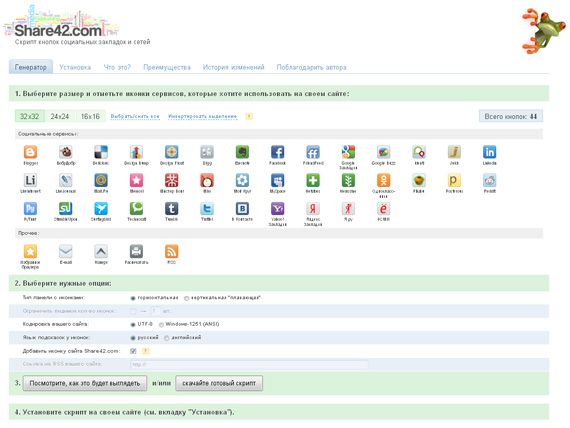Click the tooltip icon next to invert selection
The height and width of the screenshot is (428, 570).
coord(249,116)
